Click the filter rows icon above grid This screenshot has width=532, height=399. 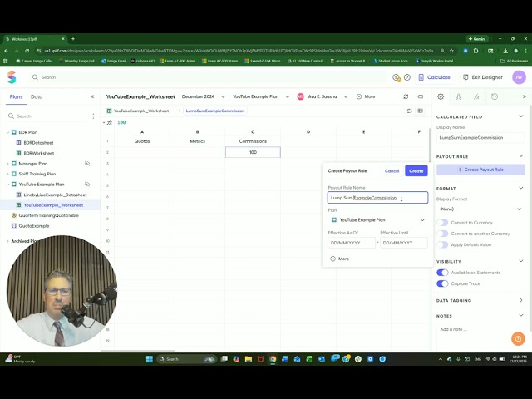410,111
